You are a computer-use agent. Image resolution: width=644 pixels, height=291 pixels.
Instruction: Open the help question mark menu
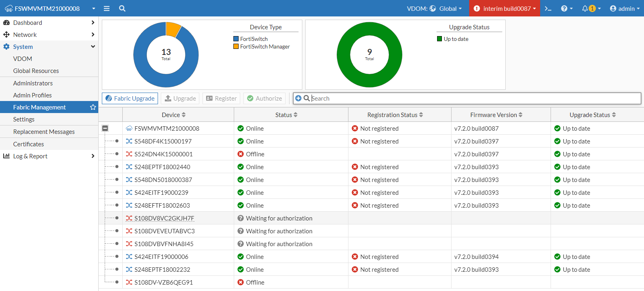pos(564,8)
